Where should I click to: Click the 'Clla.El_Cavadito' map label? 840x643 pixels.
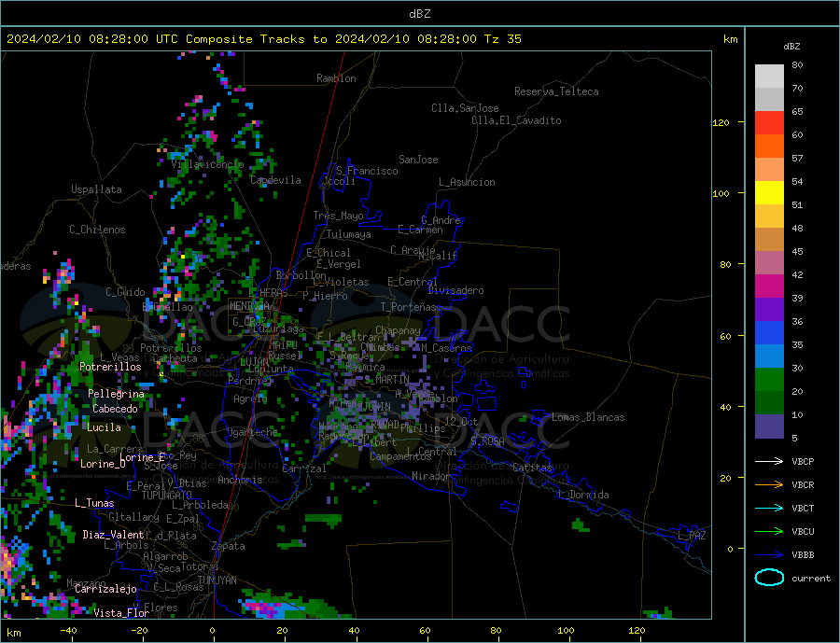[x=516, y=120]
